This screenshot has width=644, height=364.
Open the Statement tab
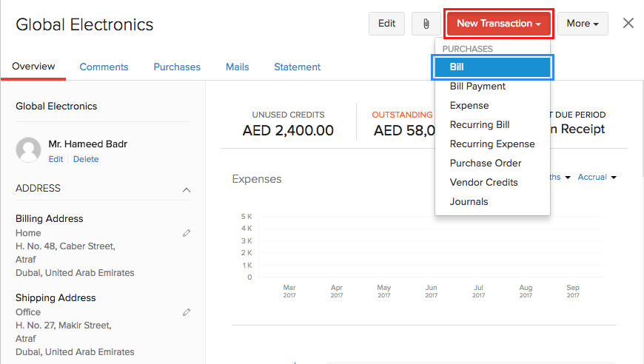coord(297,67)
